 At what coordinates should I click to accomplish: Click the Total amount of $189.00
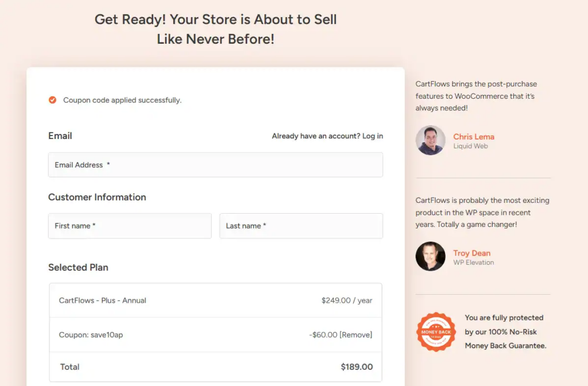pyautogui.click(x=358, y=366)
